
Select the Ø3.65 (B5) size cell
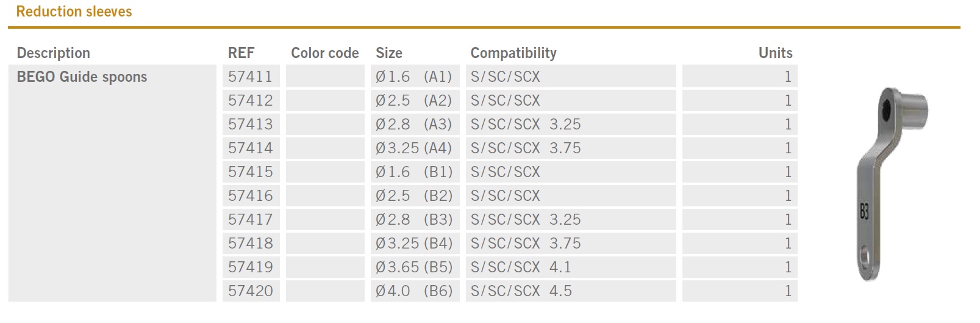[413, 267]
